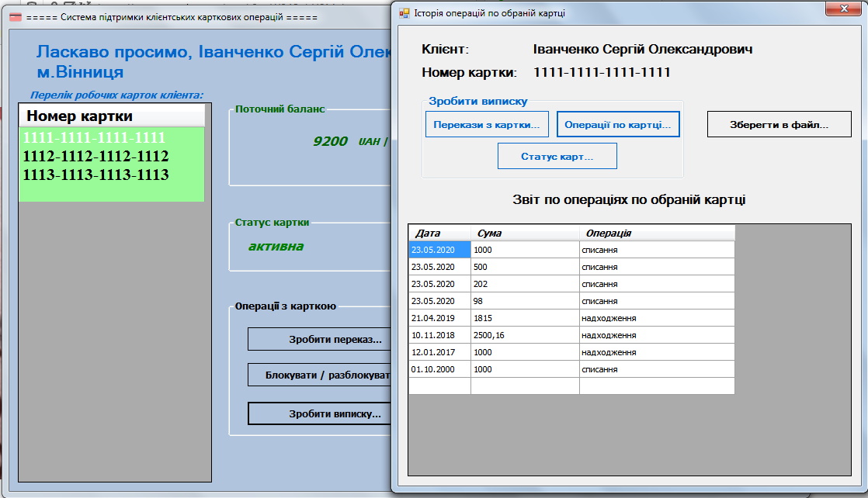Image resolution: width=868 pixels, height=498 pixels.
Task: Sort the report by the 'Дата' column header
Action: click(439, 233)
